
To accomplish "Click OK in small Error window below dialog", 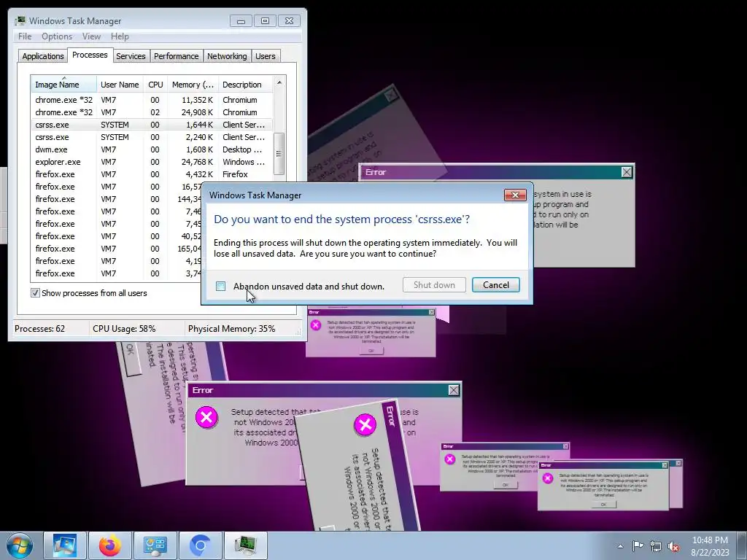I will (x=371, y=351).
